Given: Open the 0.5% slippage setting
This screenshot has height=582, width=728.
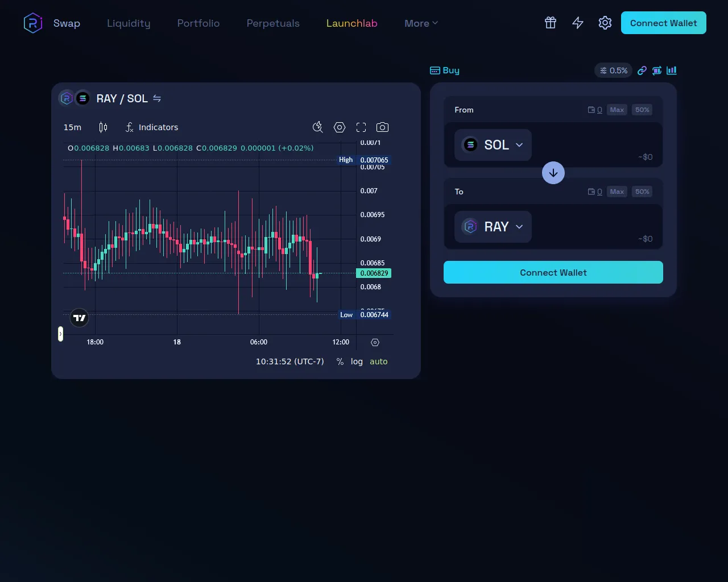Looking at the screenshot, I should point(614,70).
